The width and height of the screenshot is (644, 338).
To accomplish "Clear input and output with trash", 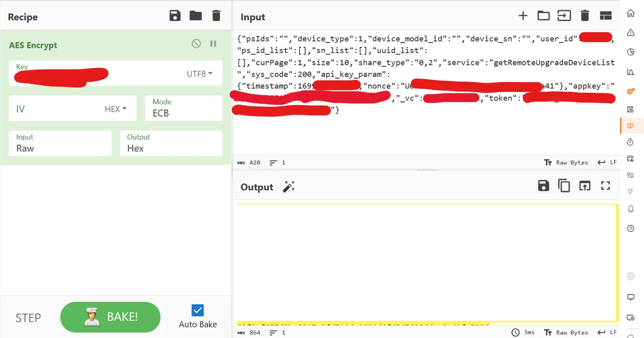I will tap(585, 16).
